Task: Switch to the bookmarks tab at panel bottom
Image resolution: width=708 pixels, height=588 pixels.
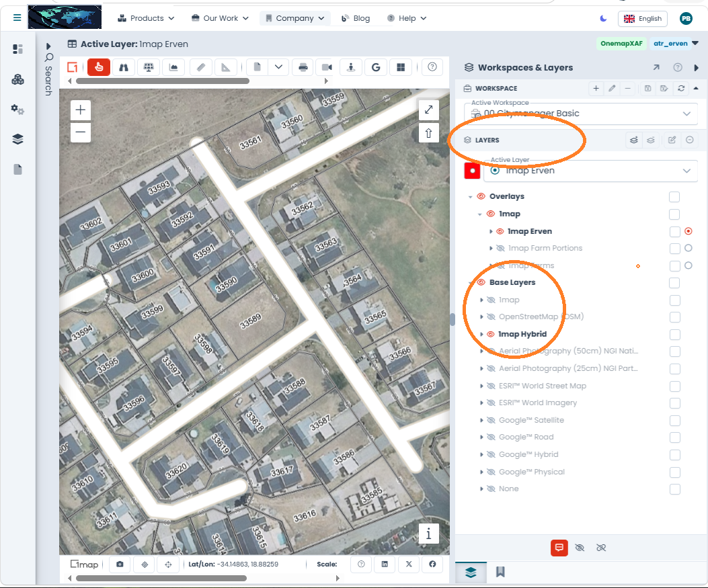Action: click(500, 572)
